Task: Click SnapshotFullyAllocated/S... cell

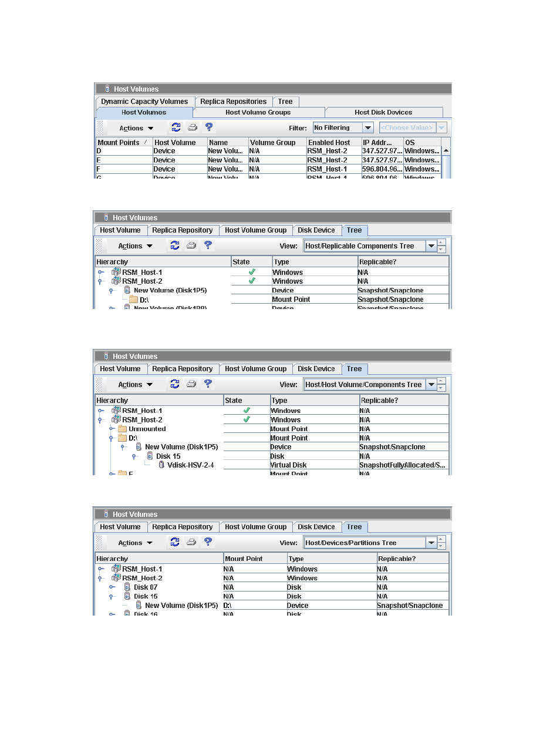Action: [403, 465]
